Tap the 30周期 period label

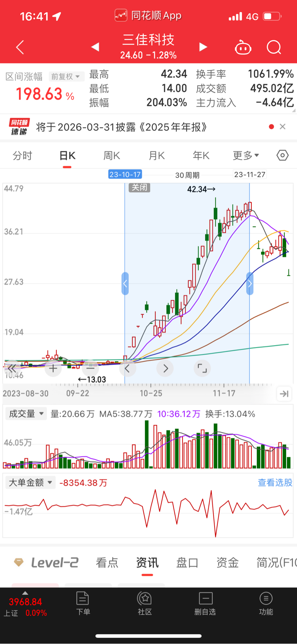[x=187, y=175]
